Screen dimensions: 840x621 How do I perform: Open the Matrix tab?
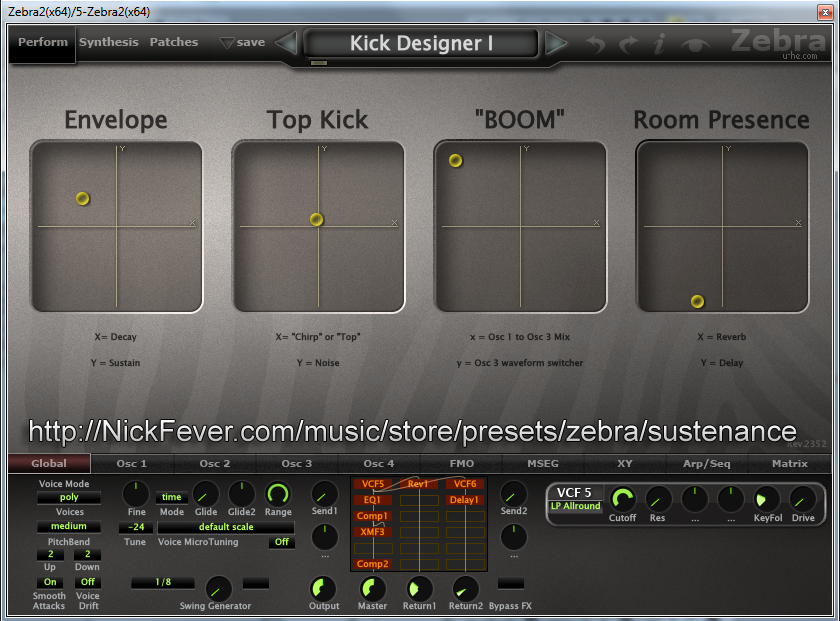pyautogui.click(x=790, y=463)
